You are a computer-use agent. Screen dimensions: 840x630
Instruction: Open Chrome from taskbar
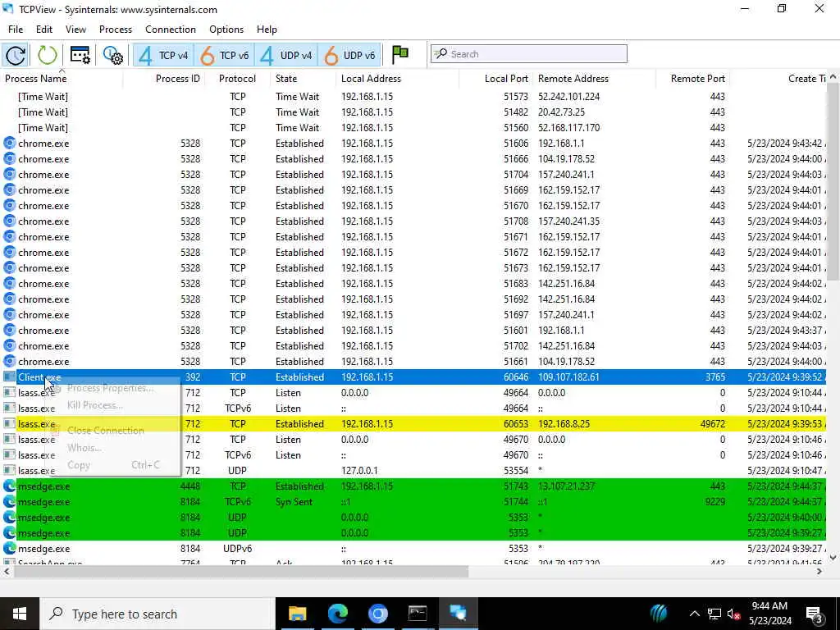(x=377, y=614)
